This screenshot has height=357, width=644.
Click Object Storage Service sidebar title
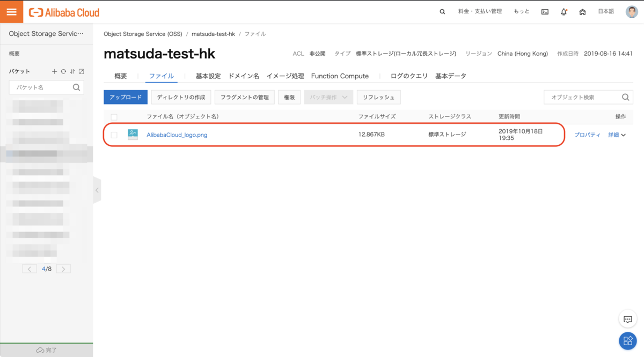46,34
